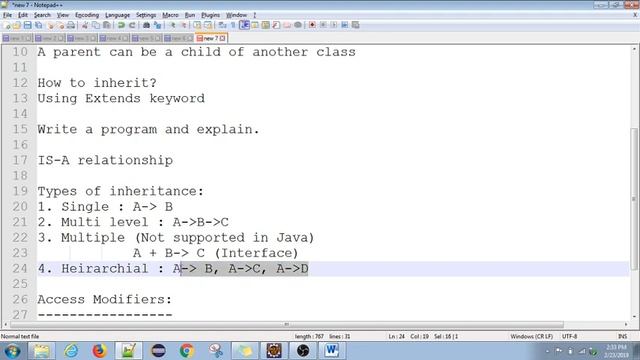
Task: Open Find with the binoculars icon
Action: [146, 25]
